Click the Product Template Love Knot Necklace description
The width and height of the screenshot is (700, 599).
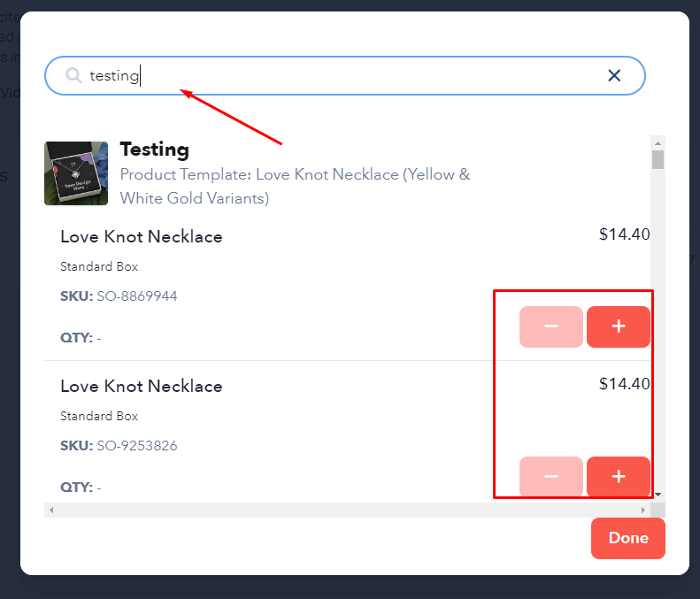[295, 186]
